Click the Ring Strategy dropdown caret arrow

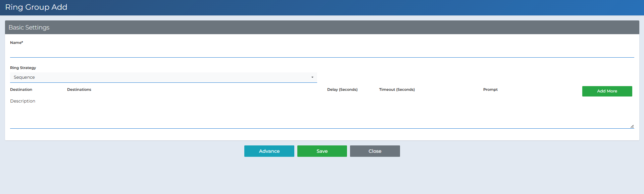pyautogui.click(x=312, y=77)
